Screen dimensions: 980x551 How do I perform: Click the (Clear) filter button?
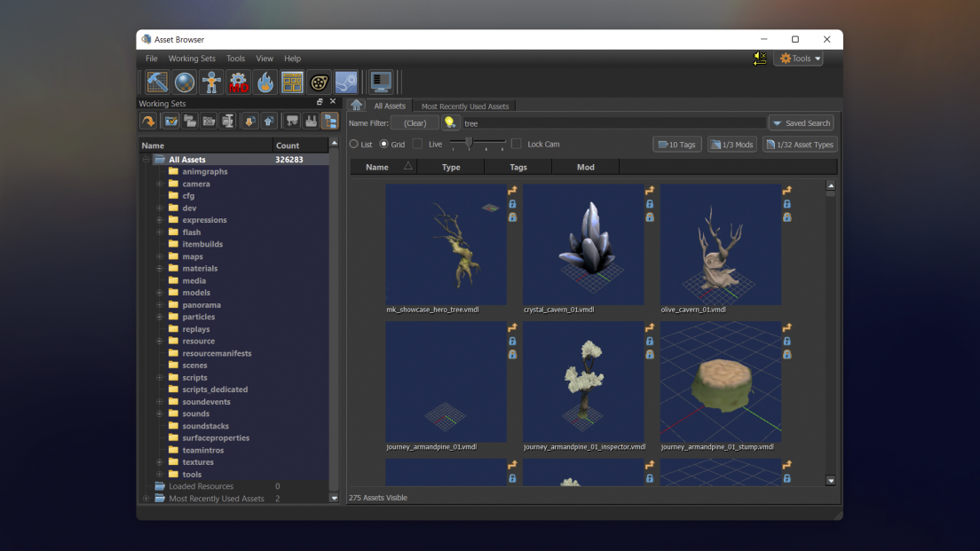pos(414,122)
